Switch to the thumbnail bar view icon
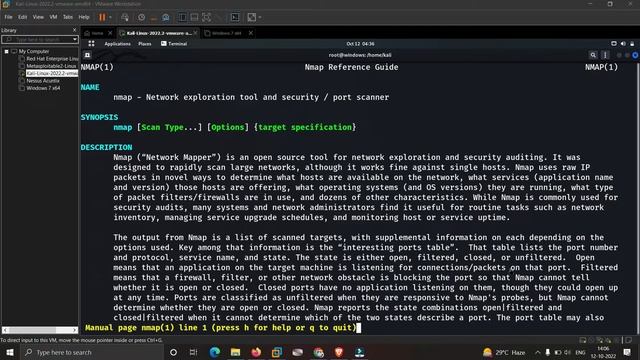Image resolution: width=640 pixels, height=360 pixels. (194, 17)
